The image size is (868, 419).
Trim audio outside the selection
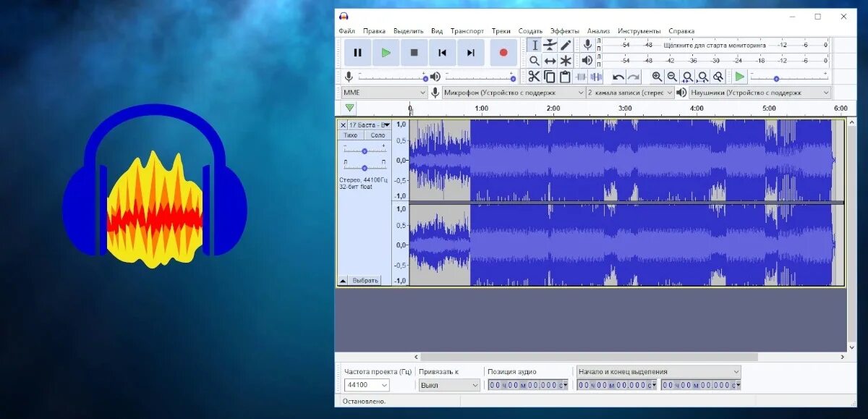click(x=581, y=77)
